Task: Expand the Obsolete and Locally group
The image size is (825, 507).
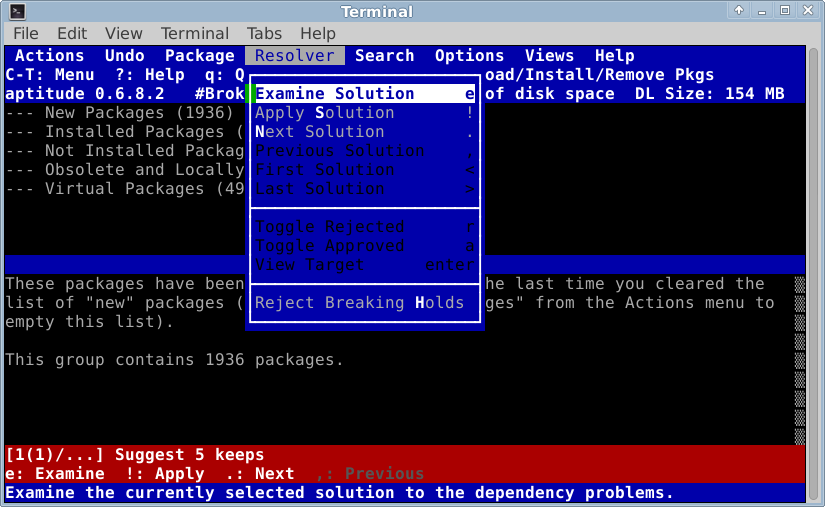Action: click(x=125, y=169)
